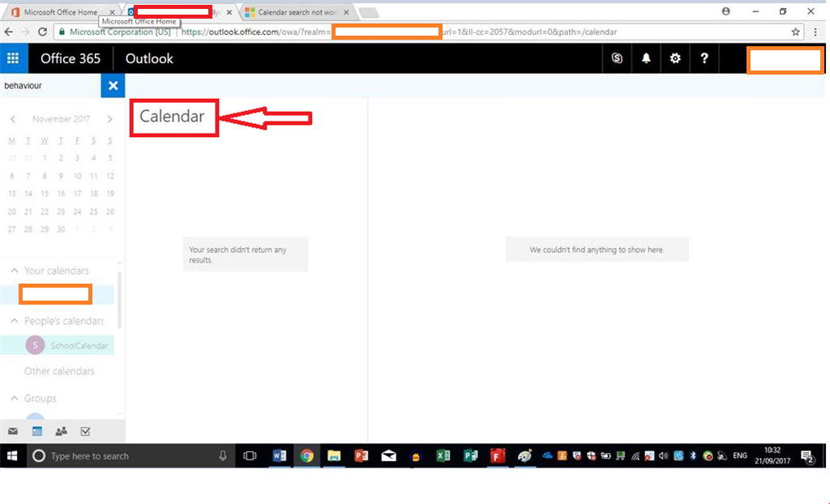The height and width of the screenshot is (504, 830).
Task: Select November 30 in mini calendar
Action: click(61, 229)
